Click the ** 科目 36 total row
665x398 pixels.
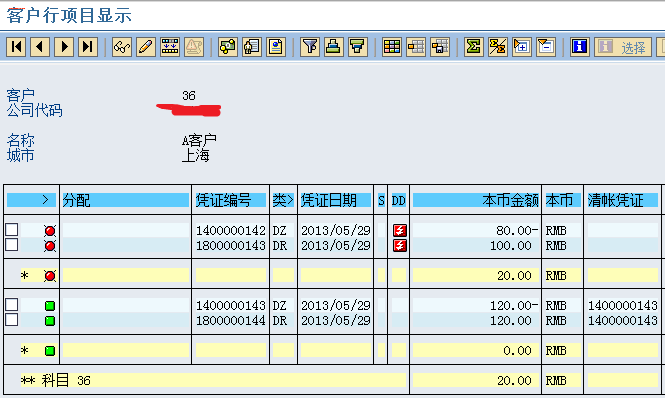213,380
